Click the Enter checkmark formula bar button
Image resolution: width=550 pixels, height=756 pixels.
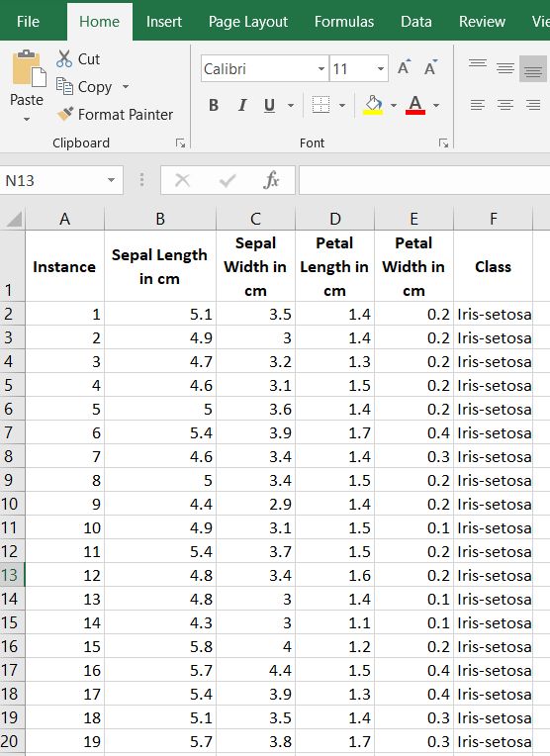click(x=228, y=180)
